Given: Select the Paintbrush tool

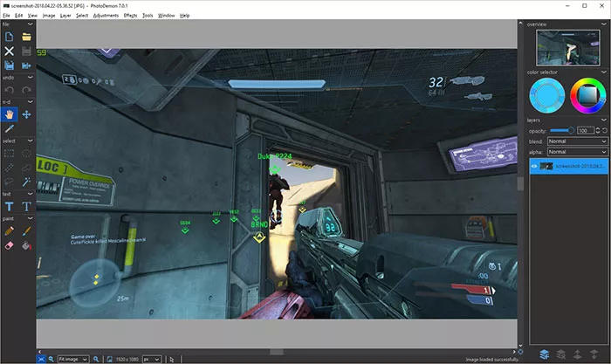Looking at the screenshot, I should [26, 231].
